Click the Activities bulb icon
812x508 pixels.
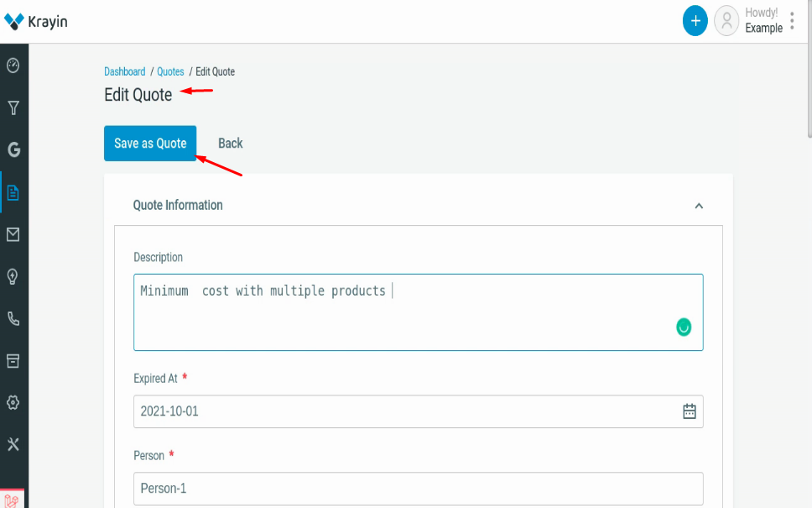coord(13,276)
